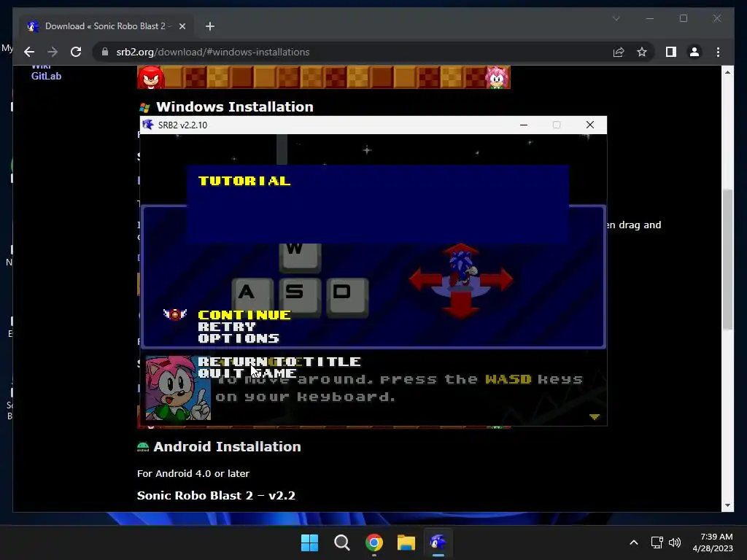Open OPTIONS in the pause menu
Screen dimensions: 747x560
(239, 338)
